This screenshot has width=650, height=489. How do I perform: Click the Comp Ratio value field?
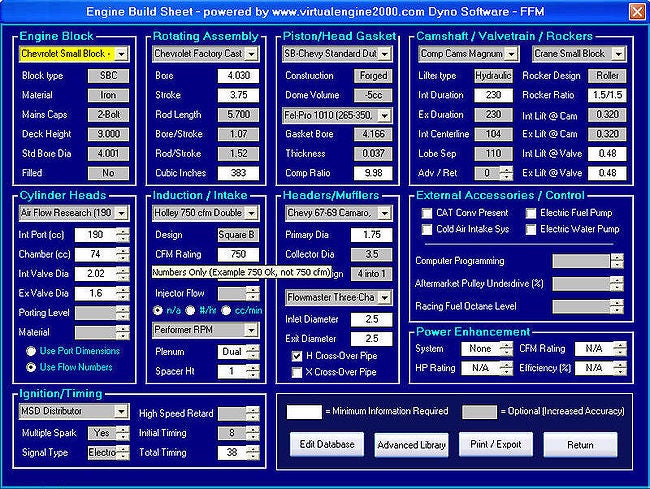coord(373,173)
